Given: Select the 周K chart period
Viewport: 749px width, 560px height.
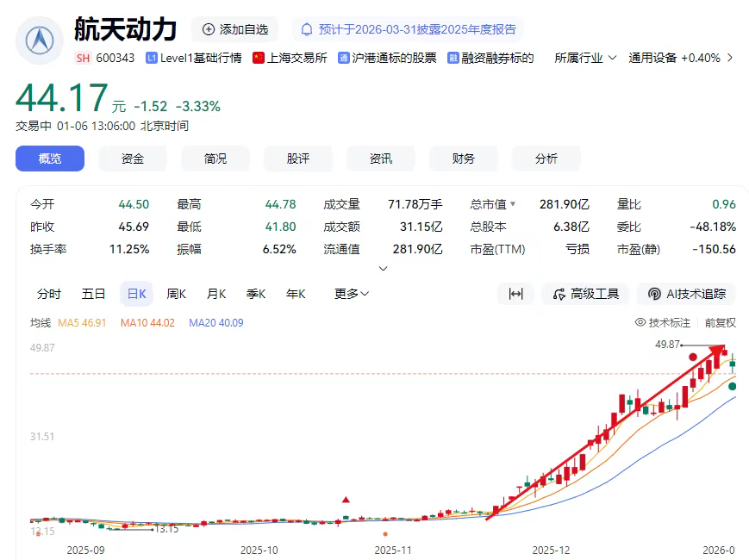Looking at the screenshot, I should [177, 294].
